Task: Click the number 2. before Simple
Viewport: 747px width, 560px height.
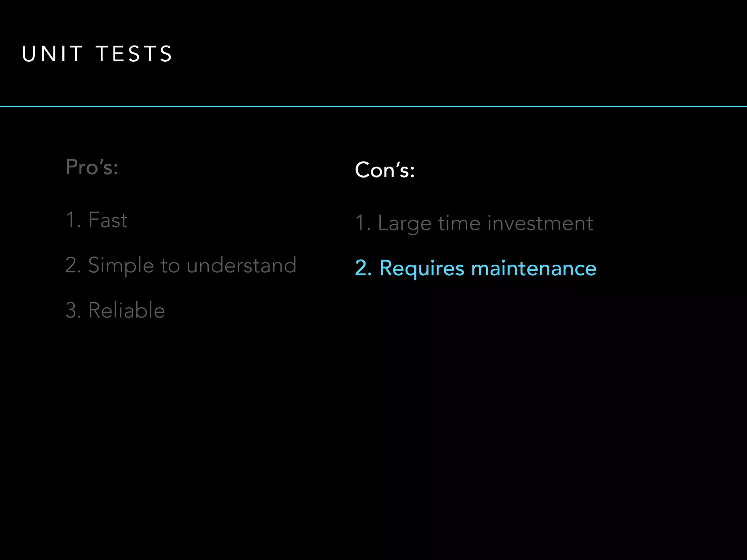Action: pyautogui.click(x=73, y=265)
